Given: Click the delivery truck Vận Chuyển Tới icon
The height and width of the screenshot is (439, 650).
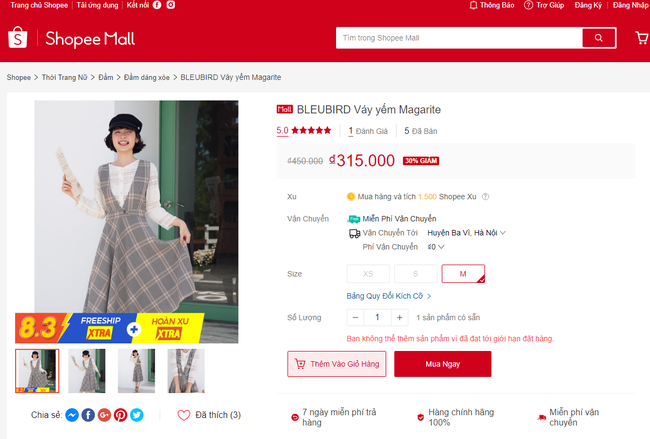Looking at the screenshot, I should pos(354,233).
